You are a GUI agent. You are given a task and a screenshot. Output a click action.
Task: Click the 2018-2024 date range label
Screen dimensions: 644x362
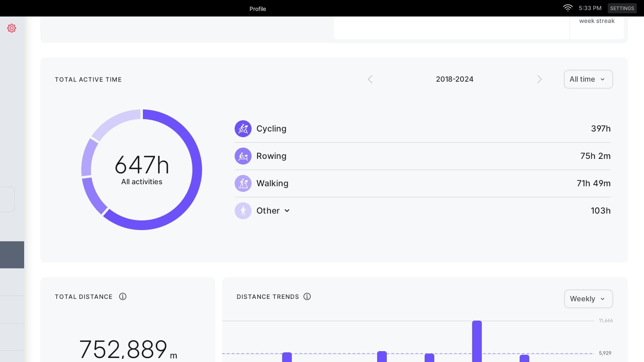click(x=454, y=79)
